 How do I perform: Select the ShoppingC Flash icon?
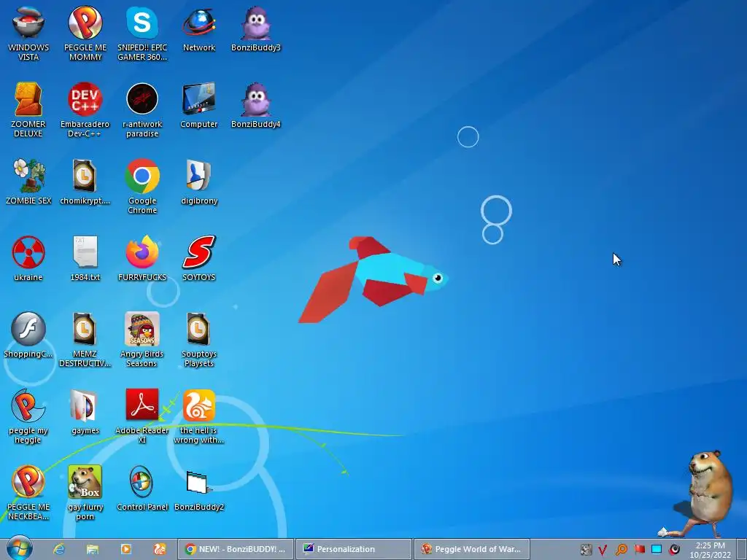(28, 335)
